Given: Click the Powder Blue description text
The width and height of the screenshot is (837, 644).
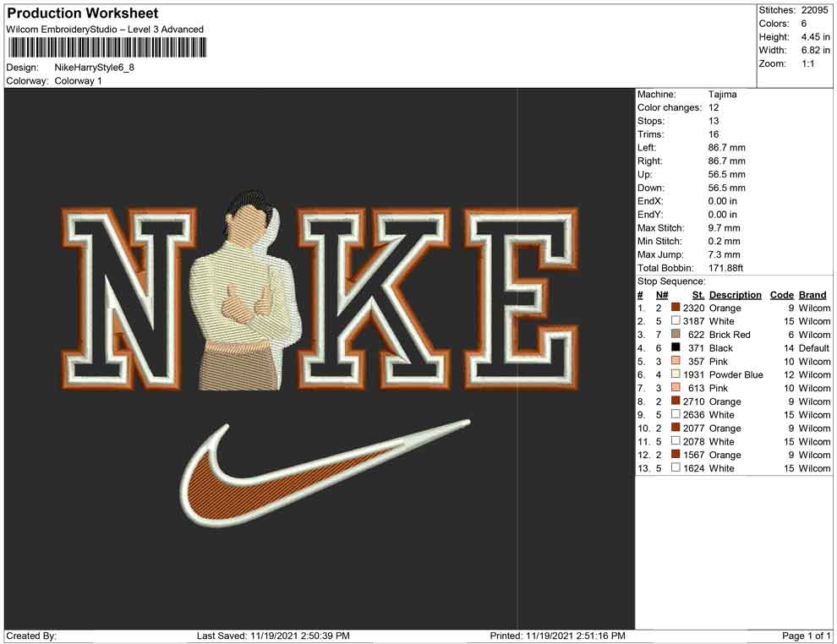Looking at the screenshot, I should coord(736,374).
